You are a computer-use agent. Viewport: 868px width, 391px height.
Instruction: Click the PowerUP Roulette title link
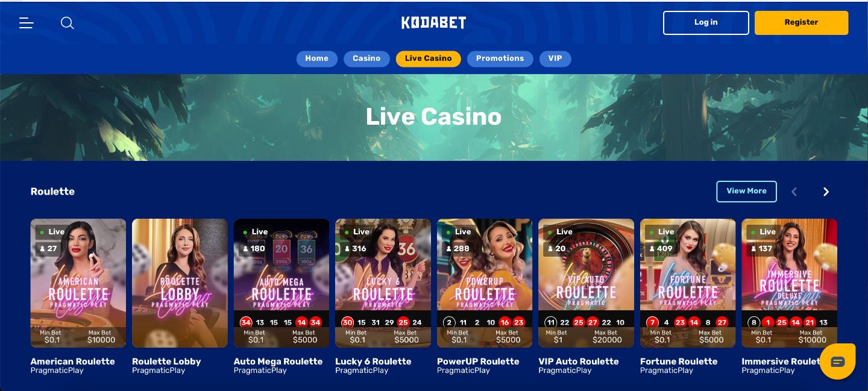(478, 361)
